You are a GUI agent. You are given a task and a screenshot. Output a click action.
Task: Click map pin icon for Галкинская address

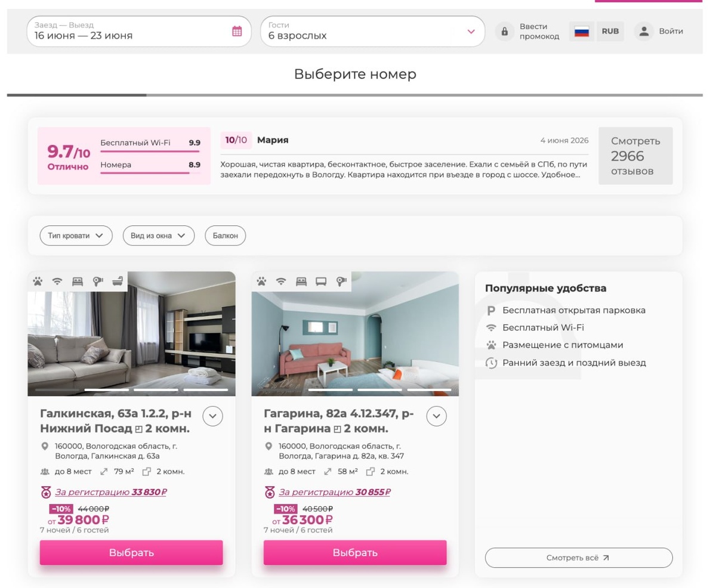[45, 446]
